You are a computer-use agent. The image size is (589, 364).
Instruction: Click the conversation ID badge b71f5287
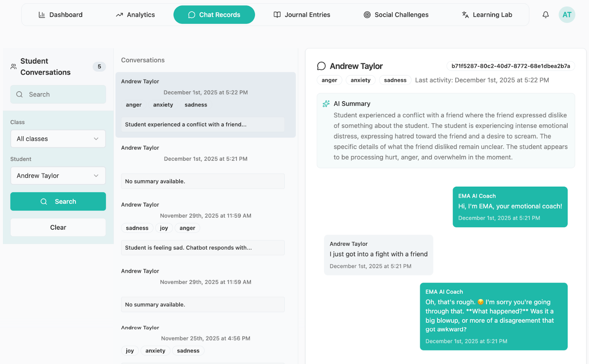pyautogui.click(x=511, y=66)
